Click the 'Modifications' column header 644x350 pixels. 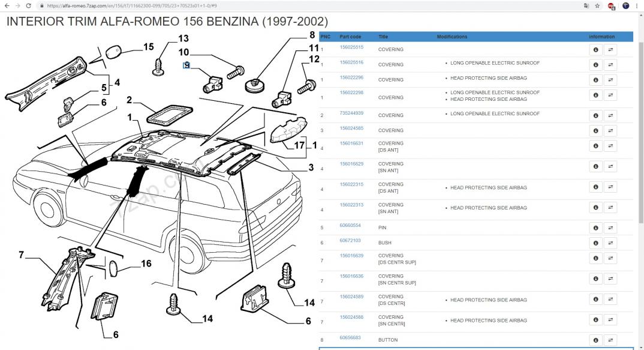tap(452, 37)
